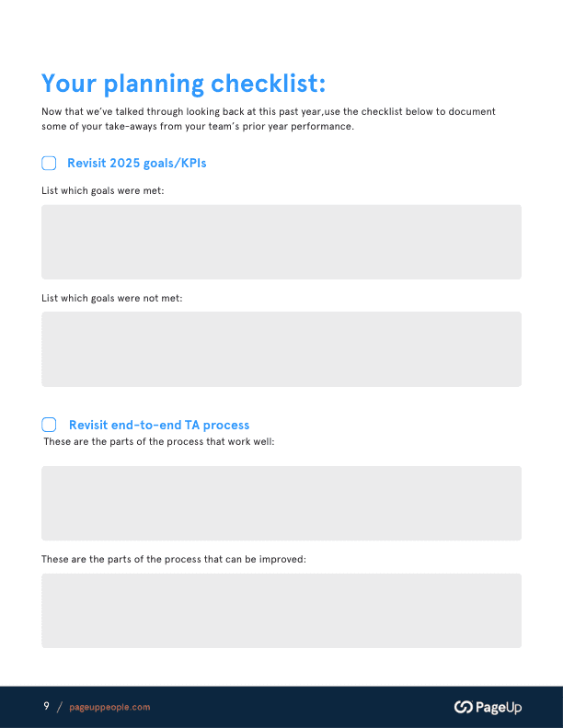Click the 'Your planning checklist:' heading
This screenshot has height=728, width=563.
coord(184,84)
